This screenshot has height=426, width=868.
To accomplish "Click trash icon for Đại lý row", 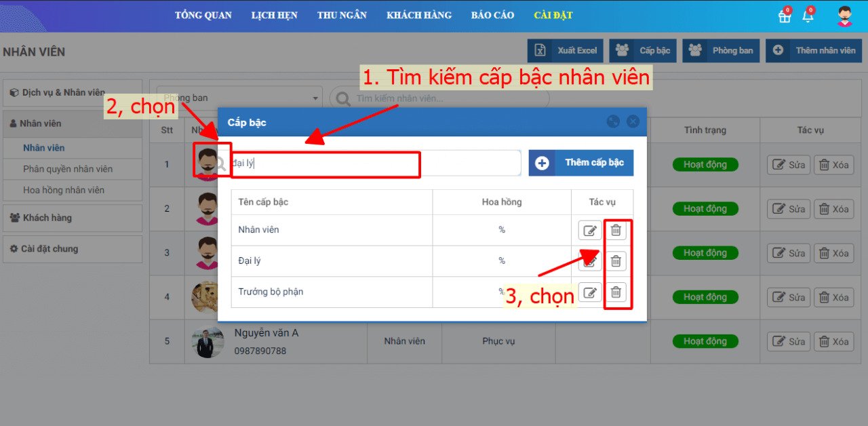I will tap(616, 261).
